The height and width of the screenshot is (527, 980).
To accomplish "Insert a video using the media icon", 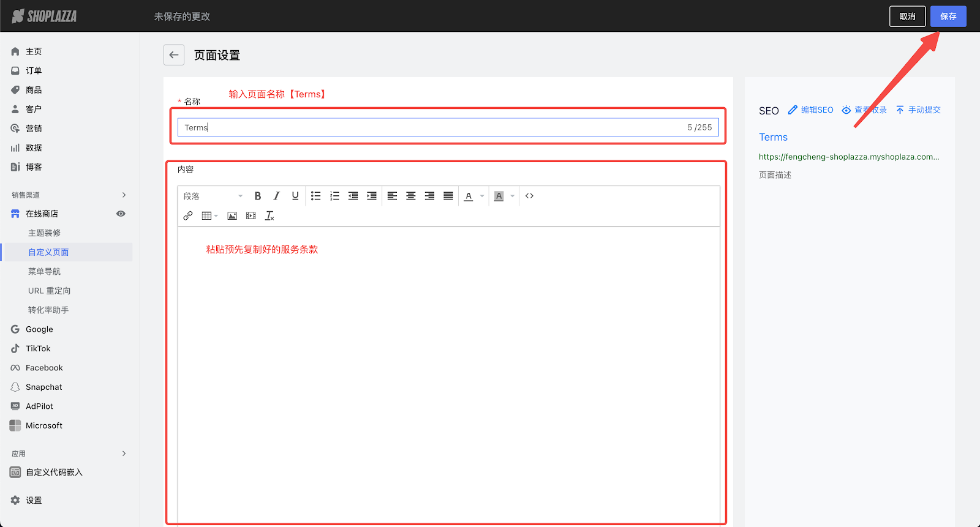I will click(251, 215).
